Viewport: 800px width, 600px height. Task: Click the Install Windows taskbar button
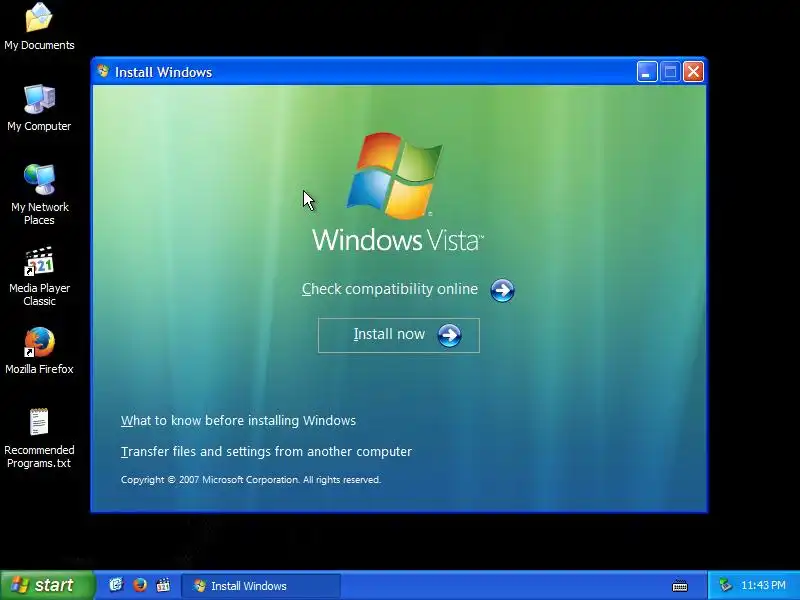(261, 586)
